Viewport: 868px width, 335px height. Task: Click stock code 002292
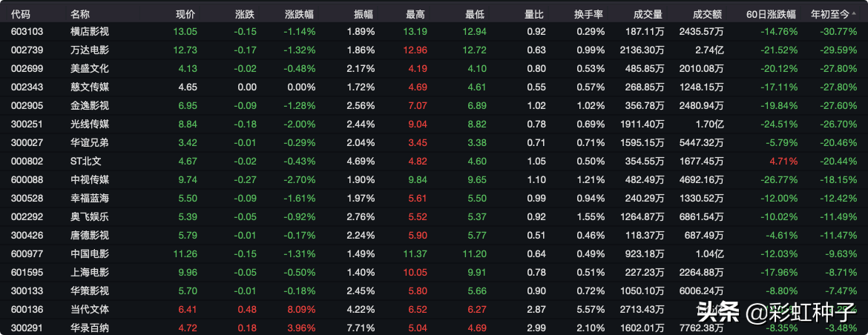(27, 216)
